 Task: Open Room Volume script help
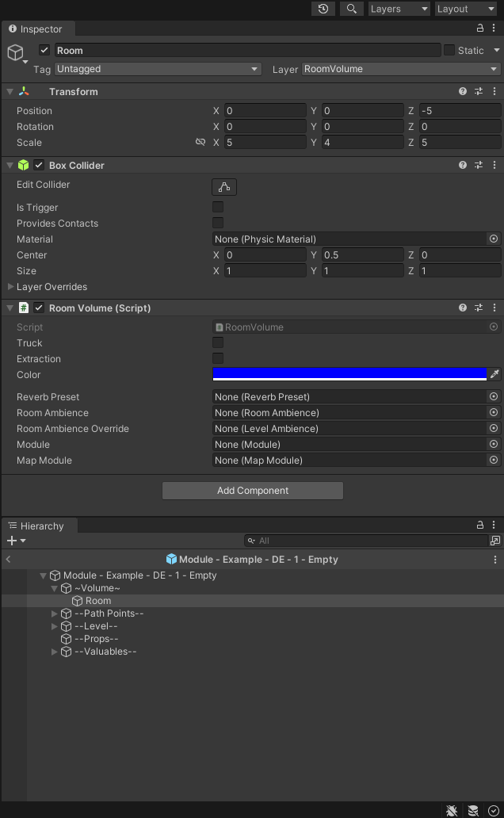(x=463, y=308)
